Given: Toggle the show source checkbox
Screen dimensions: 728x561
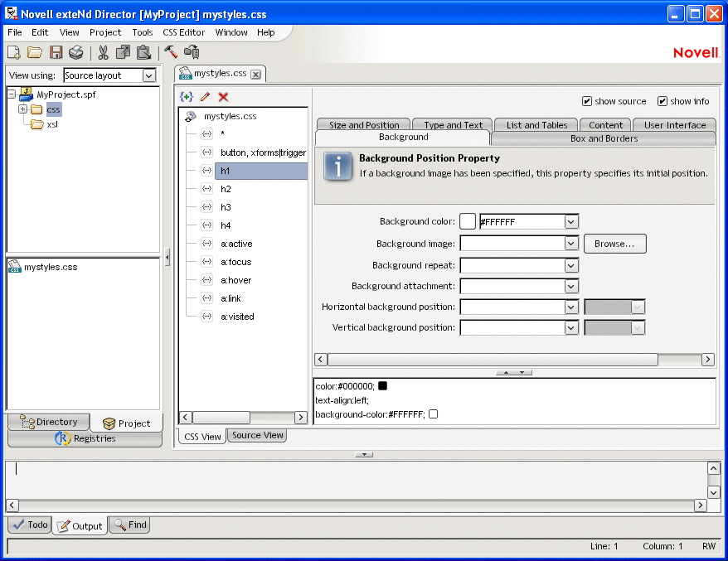Looking at the screenshot, I should 587,101.
